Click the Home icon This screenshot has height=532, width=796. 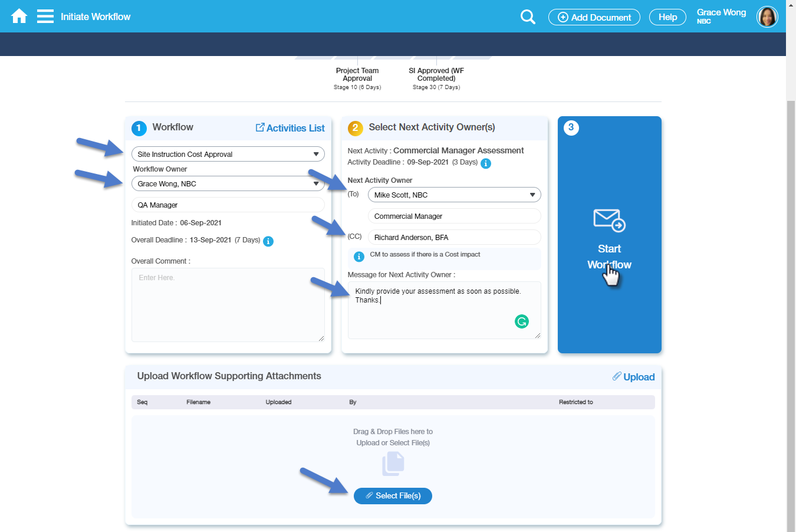(19, 17)
